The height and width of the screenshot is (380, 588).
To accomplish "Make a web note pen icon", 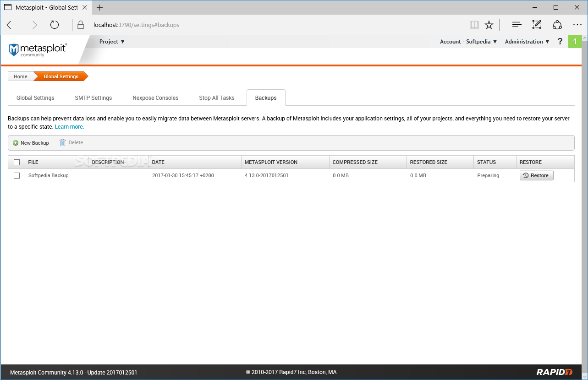I will [x=537, y=25].
